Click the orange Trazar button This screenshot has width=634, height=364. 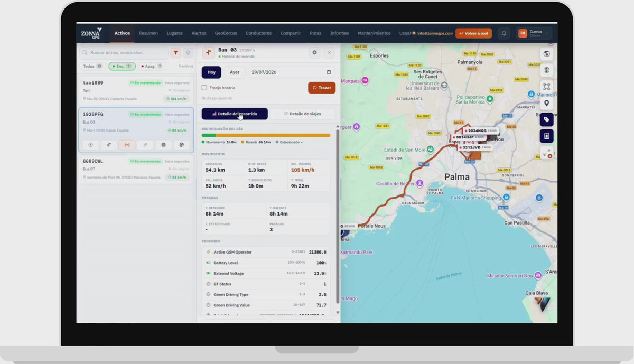(x=322, y=88)
